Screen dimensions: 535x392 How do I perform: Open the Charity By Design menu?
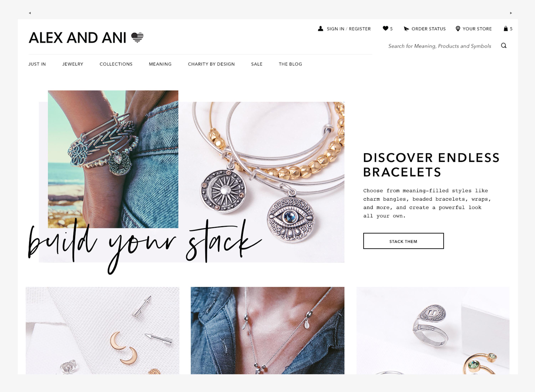pos(211,64)
